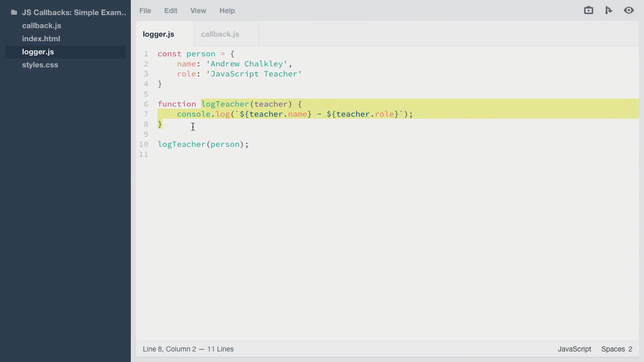Viewport: 644px width, 362px height.
Task: Preview the project with the eye icon
Action: coord(629,10)
